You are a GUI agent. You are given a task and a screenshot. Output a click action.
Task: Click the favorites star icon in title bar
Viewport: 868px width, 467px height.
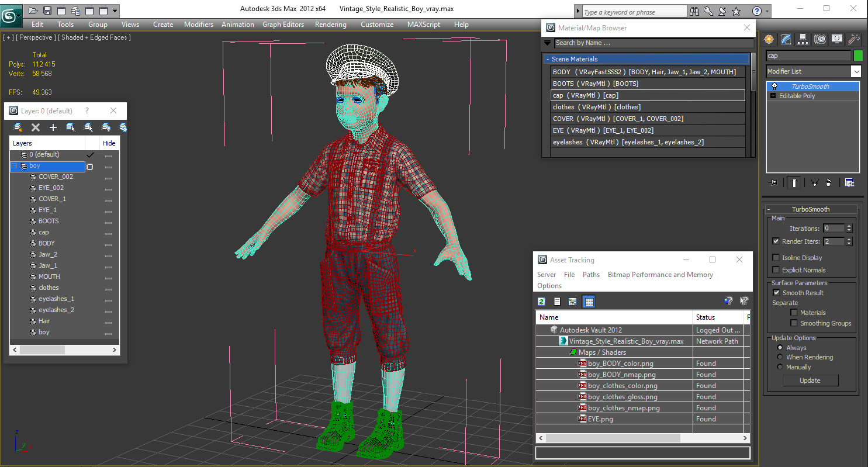736,11
